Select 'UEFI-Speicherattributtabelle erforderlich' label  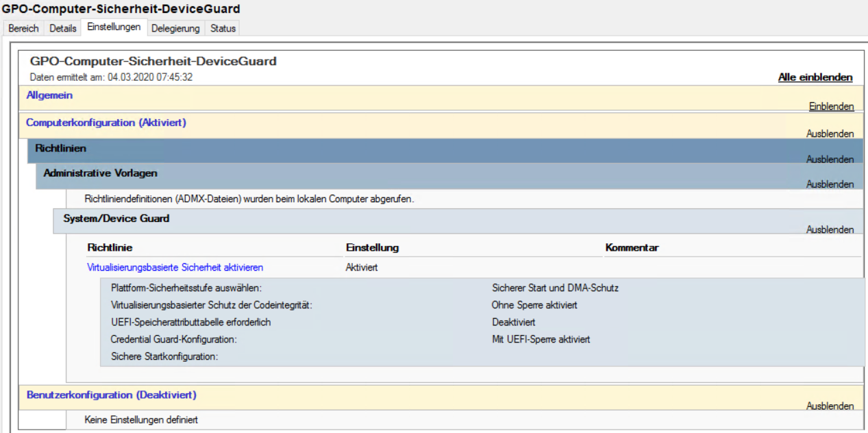pos(190,322)
